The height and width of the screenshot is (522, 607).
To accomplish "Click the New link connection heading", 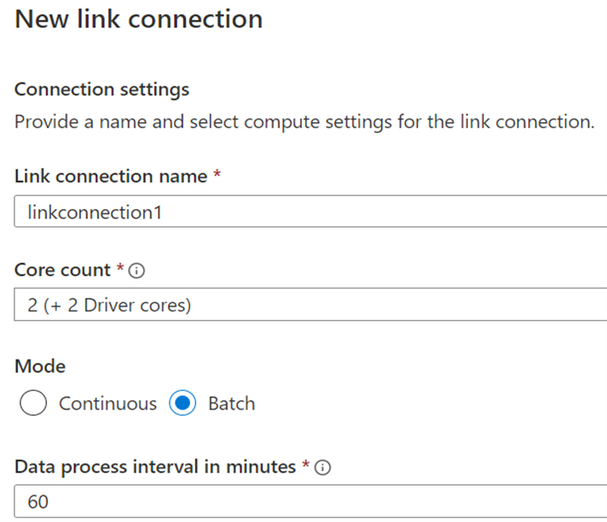I will point(139,19).
